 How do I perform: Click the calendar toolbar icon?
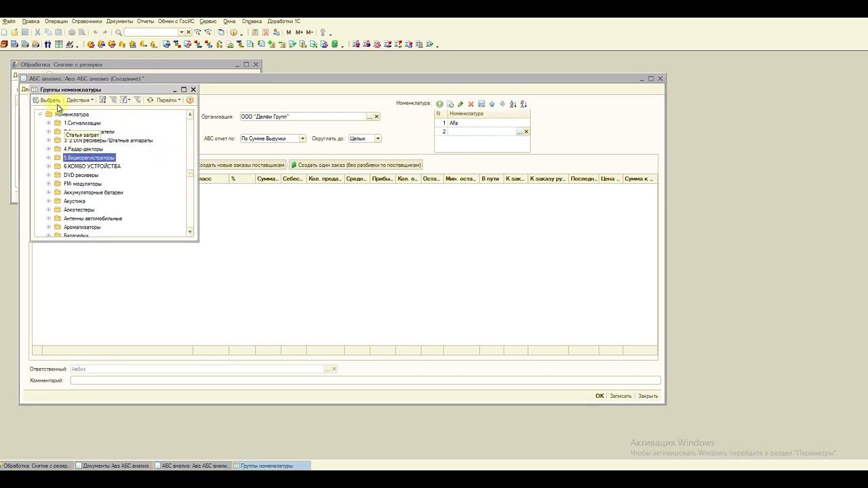point(264,32)
